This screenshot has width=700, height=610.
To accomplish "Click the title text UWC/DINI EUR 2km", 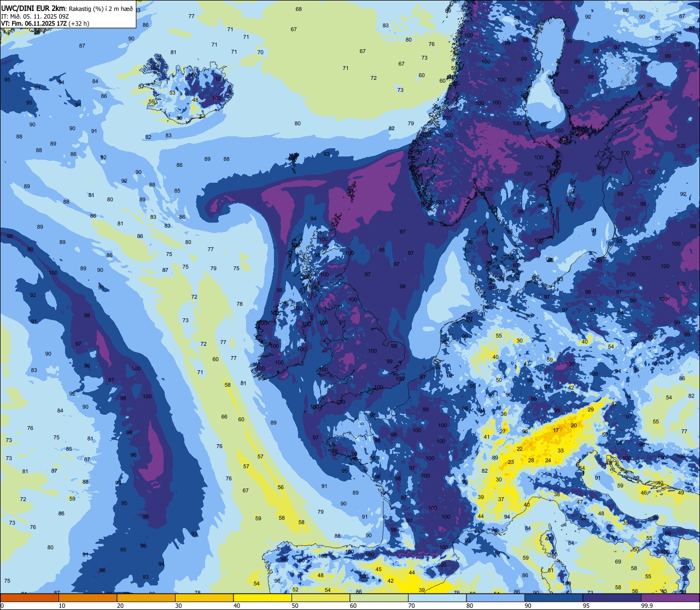I will [33, 8].
